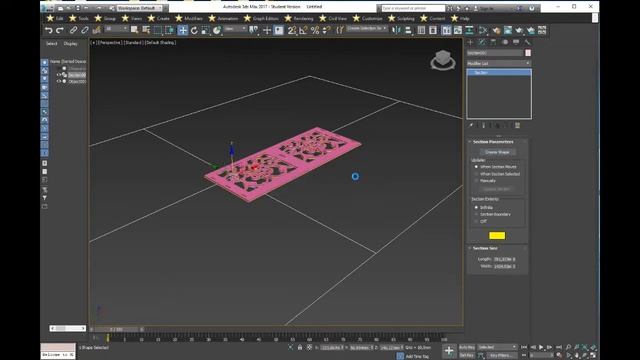Collapse the Section Size rollout
The height and width of the screenshot is (360, 640).
[x=485, y=248]
